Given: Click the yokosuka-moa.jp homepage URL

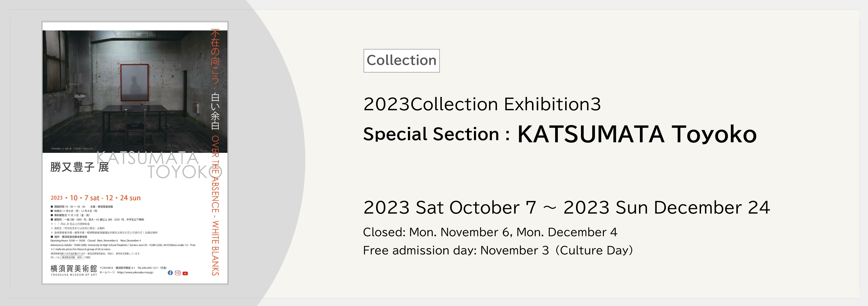Looking at the screenshot, I should 135,272.
